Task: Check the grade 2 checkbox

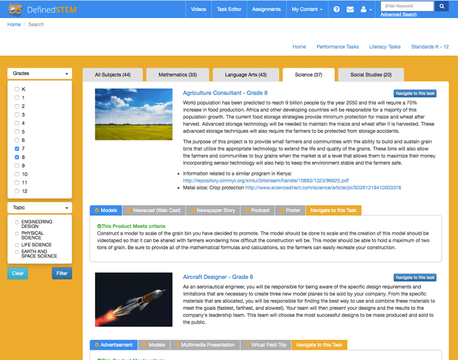Action: click(17, 106)
